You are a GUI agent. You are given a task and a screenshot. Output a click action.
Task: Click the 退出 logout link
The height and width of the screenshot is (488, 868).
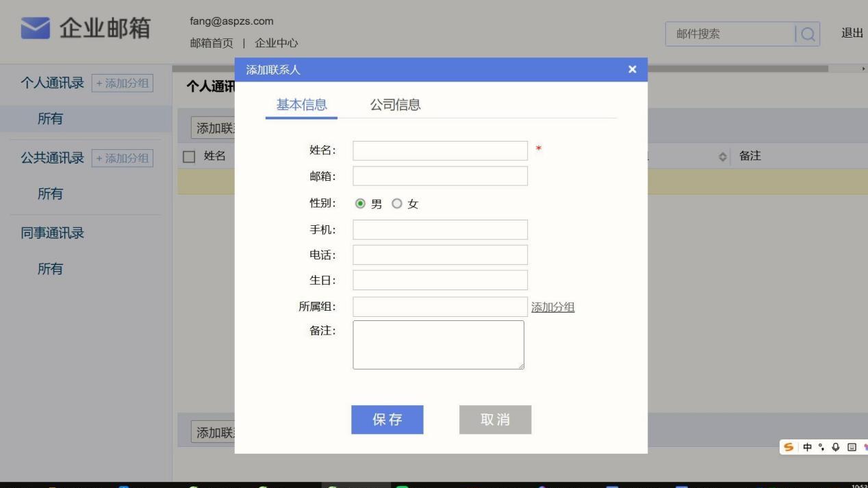pyautogui.click(x=851, y=32)
